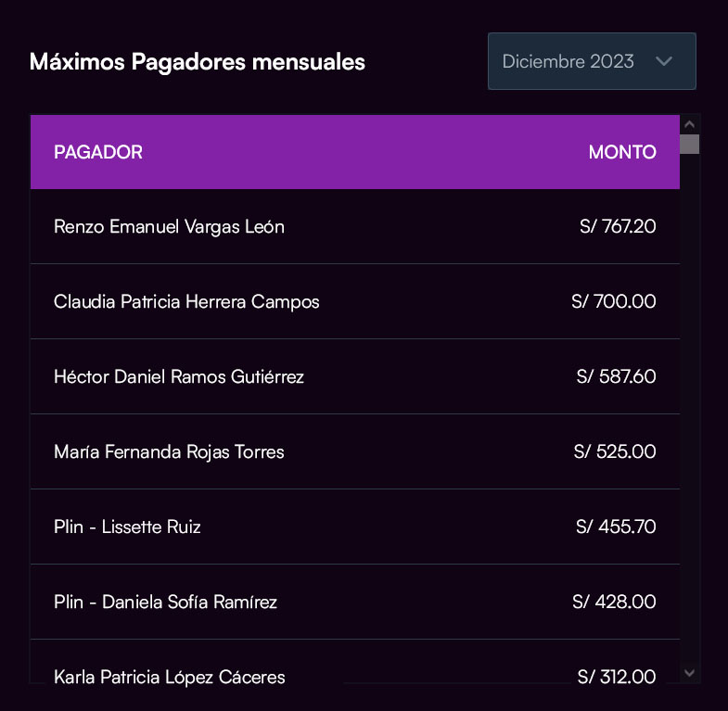
Task: Click the chevron arrow in month selector
Action: tap(663, 61)
